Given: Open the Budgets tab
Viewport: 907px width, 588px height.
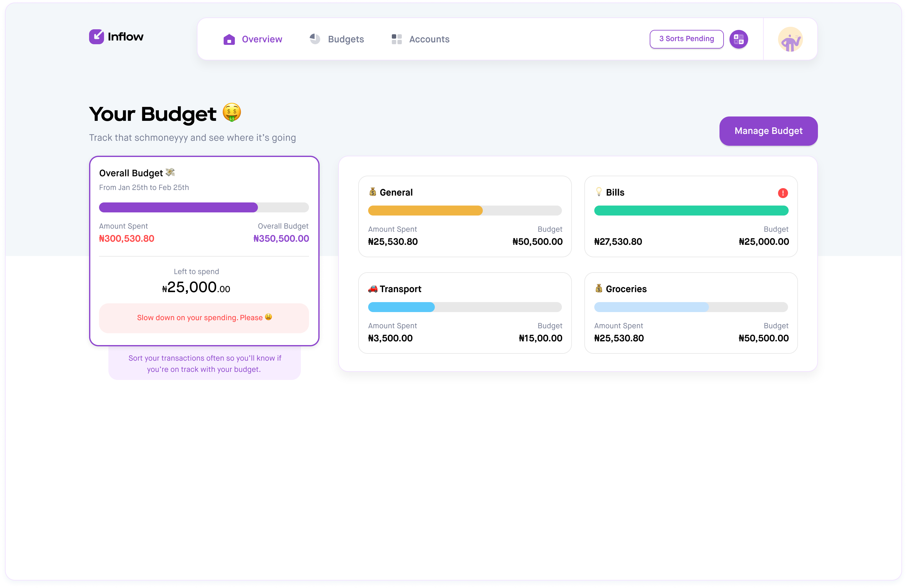Looking at the screenshot, I should 337,39.
